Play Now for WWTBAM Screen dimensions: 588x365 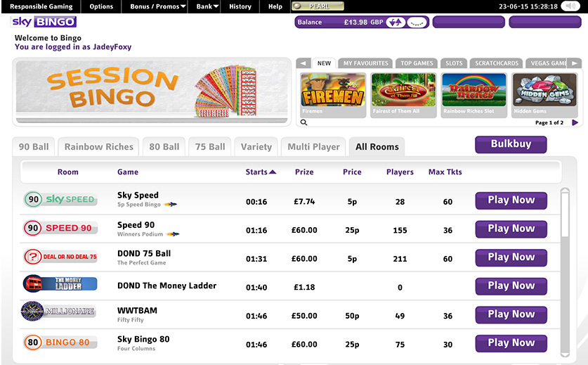[511, 314]
